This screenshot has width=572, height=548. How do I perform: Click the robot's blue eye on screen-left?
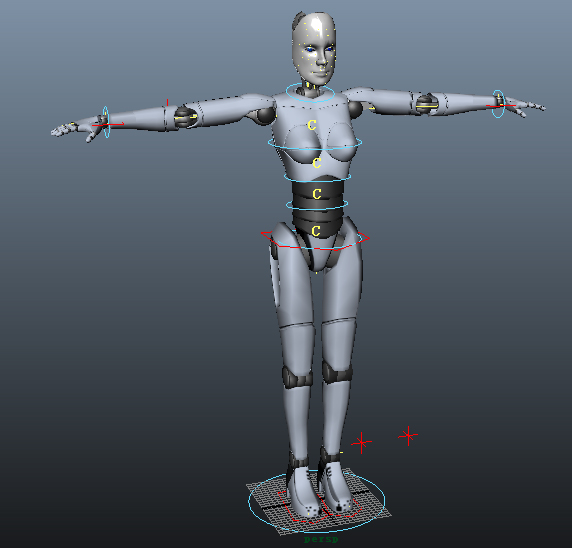coord(310,50)
